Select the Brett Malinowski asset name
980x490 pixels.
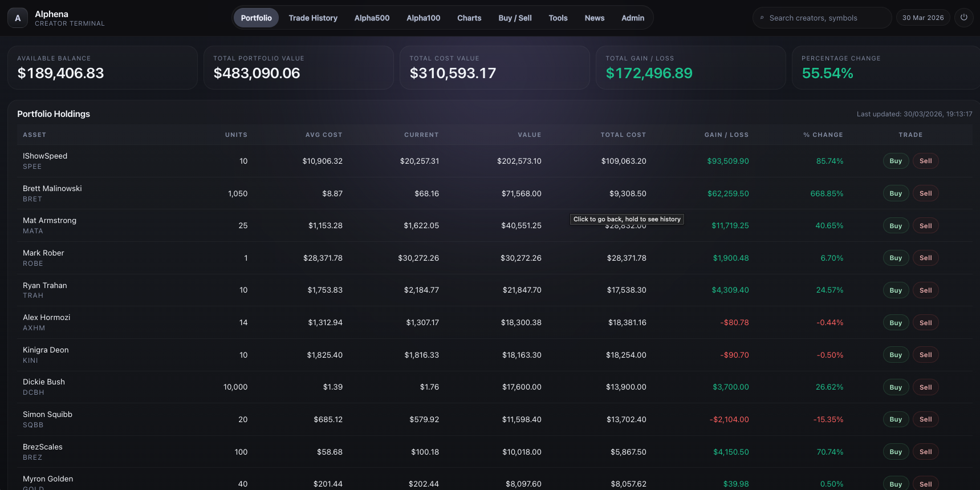52,188
